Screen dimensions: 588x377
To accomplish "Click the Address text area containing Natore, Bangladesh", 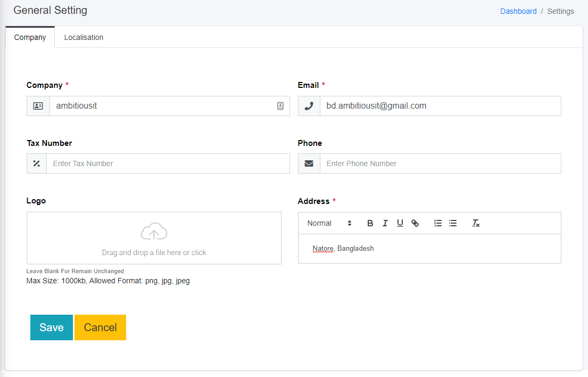I will [429, 249].
